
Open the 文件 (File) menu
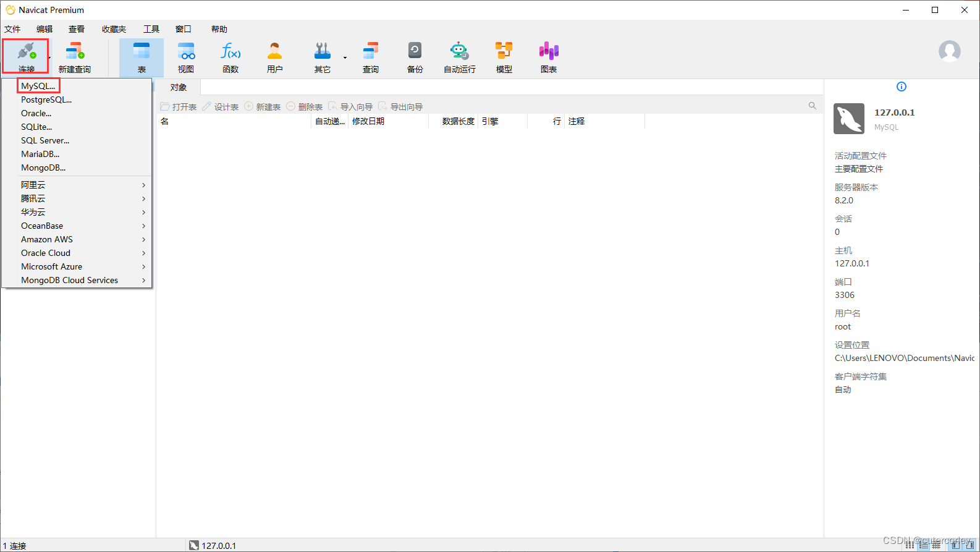tap(12, 29)
